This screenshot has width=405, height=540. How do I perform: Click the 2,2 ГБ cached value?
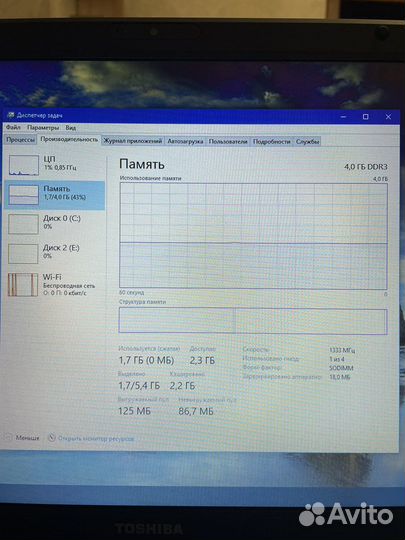pyautogui.click(x=182, y=386)
